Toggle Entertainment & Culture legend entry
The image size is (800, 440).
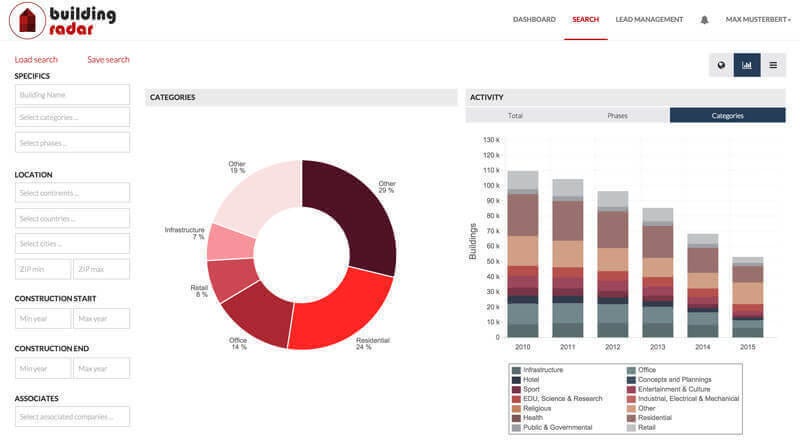pyautogui.click(x=669, y=389)
